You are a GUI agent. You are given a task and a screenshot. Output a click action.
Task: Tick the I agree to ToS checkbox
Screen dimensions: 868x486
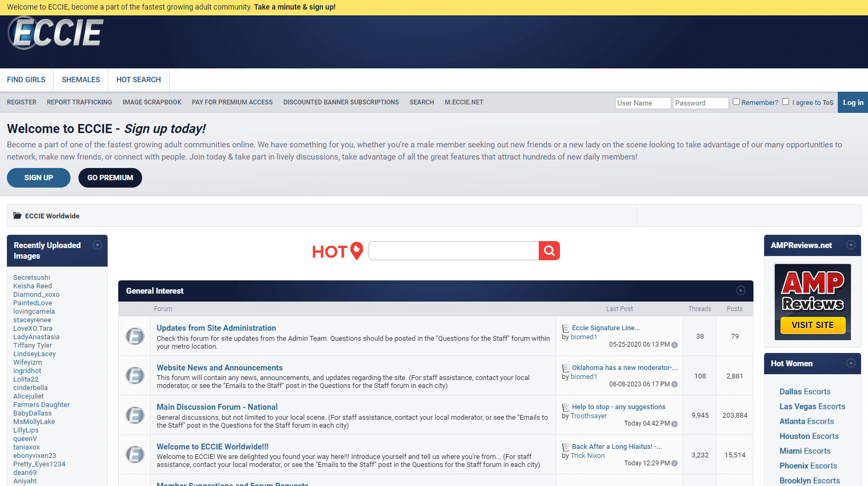[785, 102]
